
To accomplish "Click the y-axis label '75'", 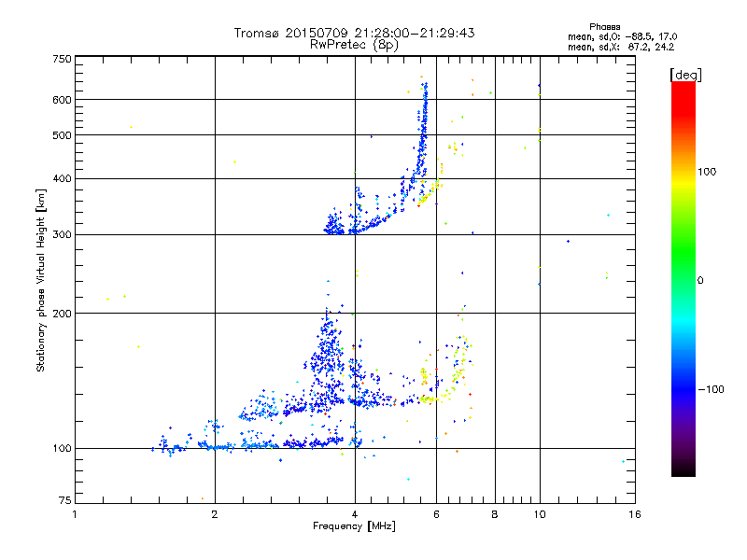I will 65,500.
